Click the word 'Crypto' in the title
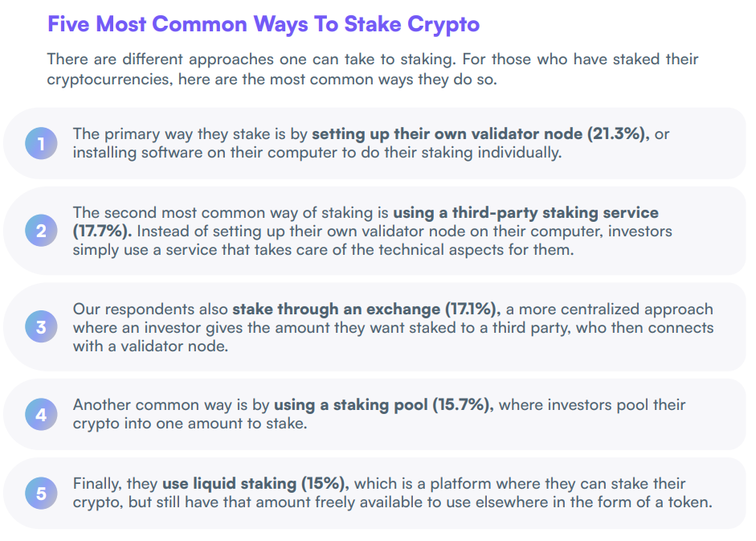The width and height of the screenshot is (756, 541). [443, 25]
